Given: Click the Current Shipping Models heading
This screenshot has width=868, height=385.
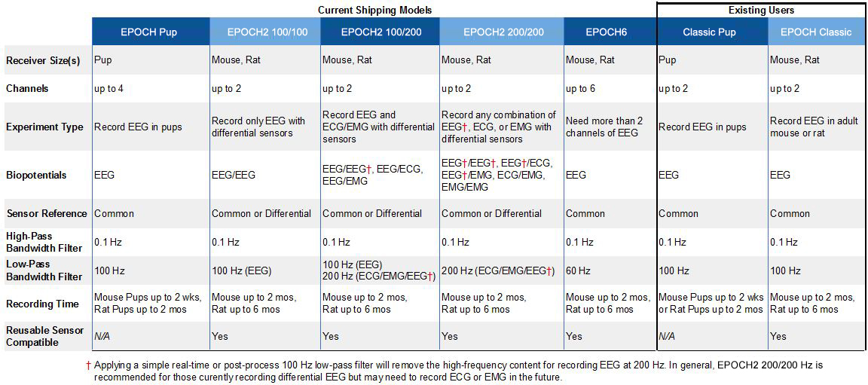Looking at the screenshot, I should pyautogui.click(x=375, y=10).
